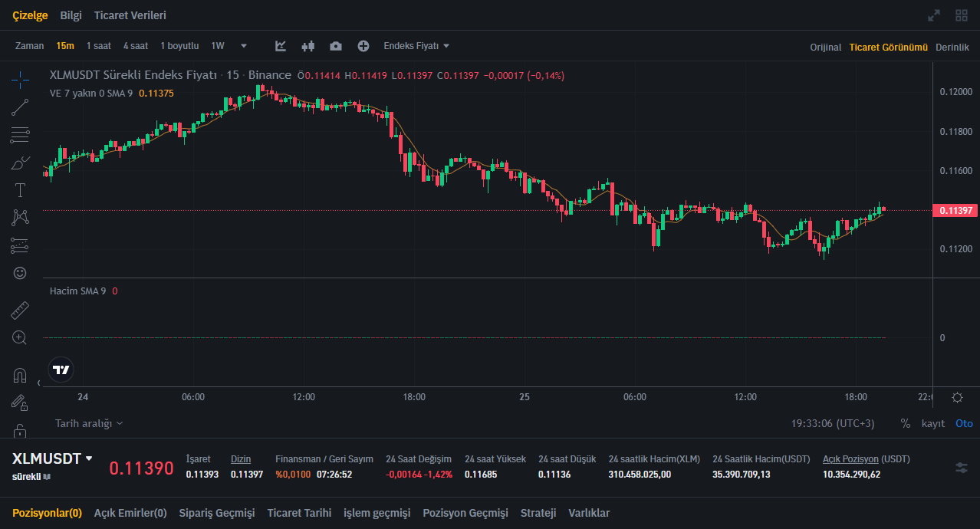Click the current price label 0.11397
This screenshot has width=980, height=529.
click(954, 210)
